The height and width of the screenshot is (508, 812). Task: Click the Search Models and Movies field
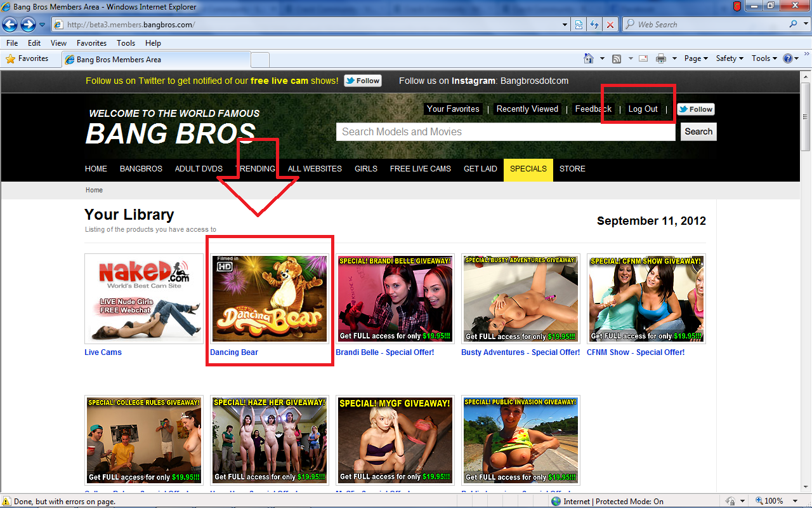(506, 132)
